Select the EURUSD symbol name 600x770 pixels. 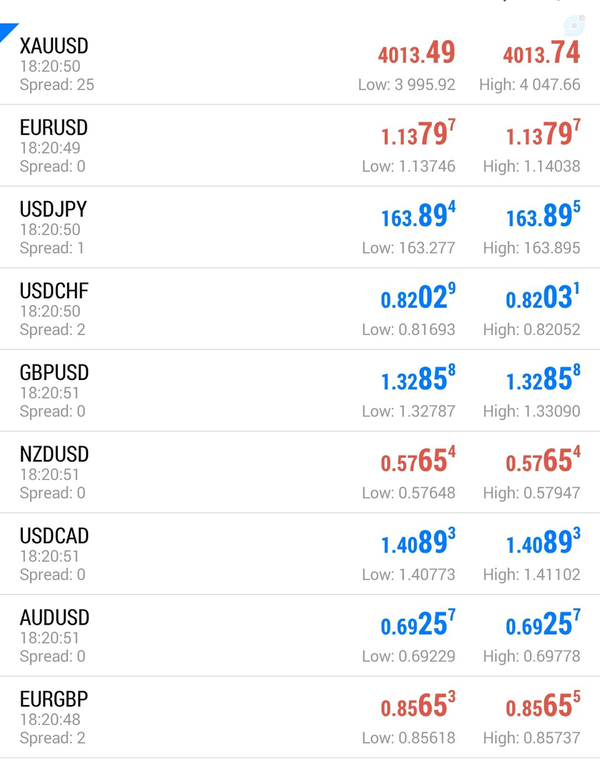click(x=54, y=128)
